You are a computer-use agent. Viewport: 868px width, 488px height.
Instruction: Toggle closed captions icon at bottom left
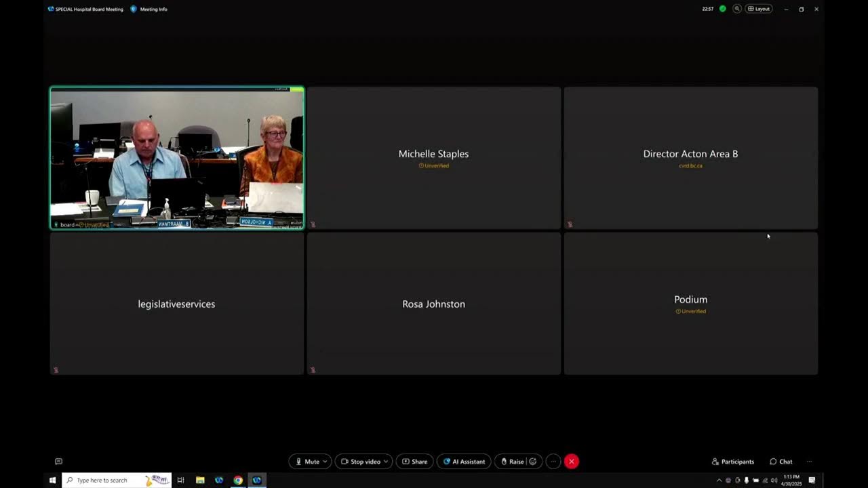tap(58, 462)
